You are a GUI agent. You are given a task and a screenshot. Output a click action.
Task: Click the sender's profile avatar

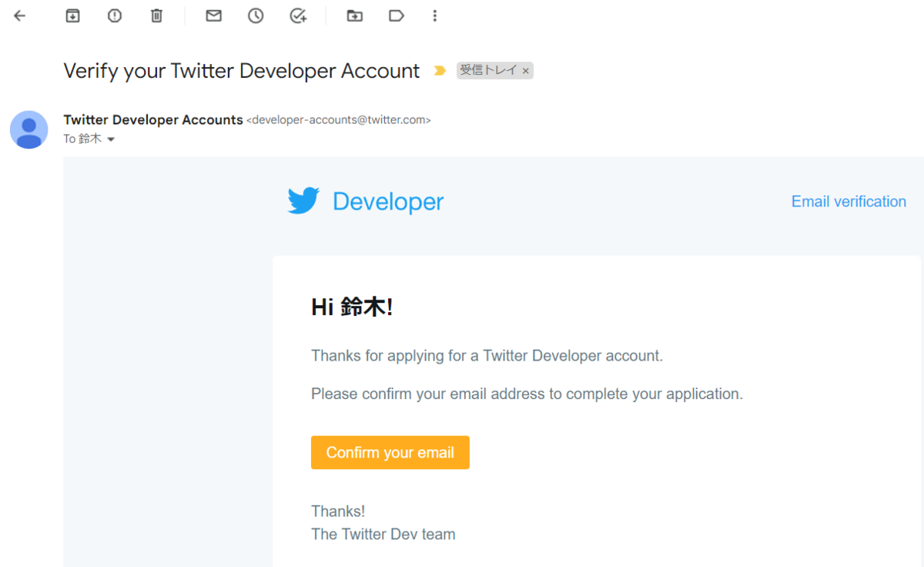tap(28, 129)
